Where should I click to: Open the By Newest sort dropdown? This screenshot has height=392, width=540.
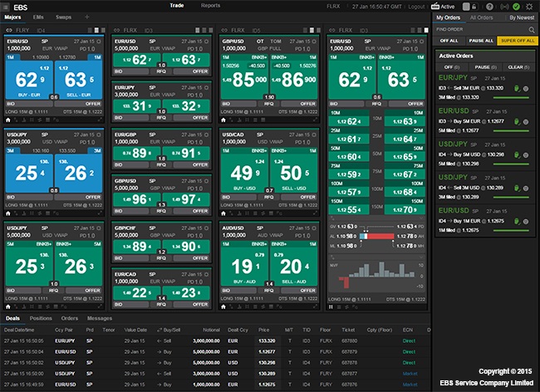pyautogui.click(x=522, y=17)
